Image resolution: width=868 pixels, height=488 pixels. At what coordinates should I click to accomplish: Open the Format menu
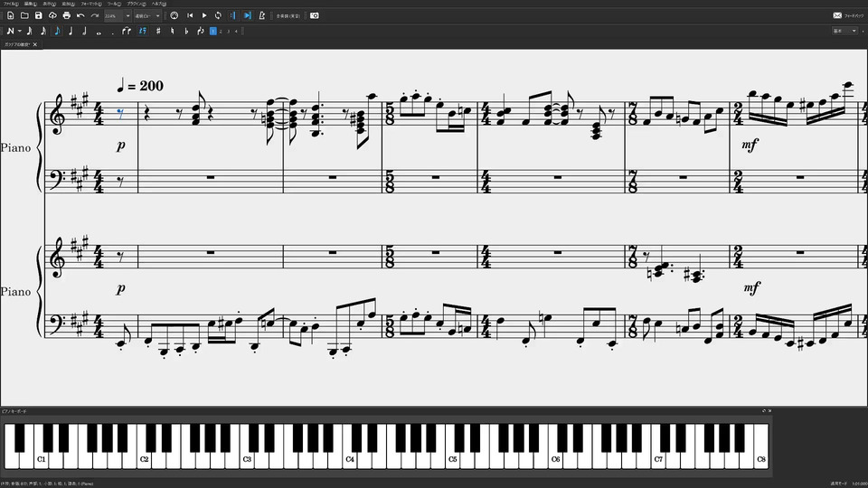tap(90, 4)
